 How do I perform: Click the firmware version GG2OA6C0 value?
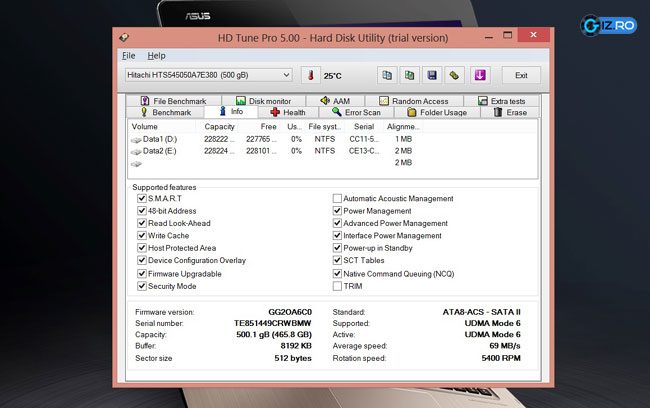(290, 312)
